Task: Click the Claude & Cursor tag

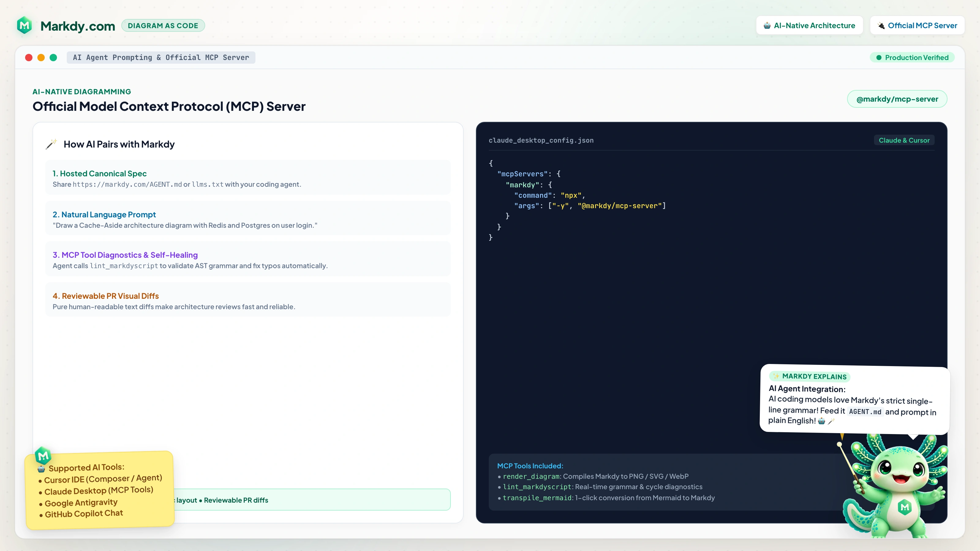Action: click(x=904, y=140)
